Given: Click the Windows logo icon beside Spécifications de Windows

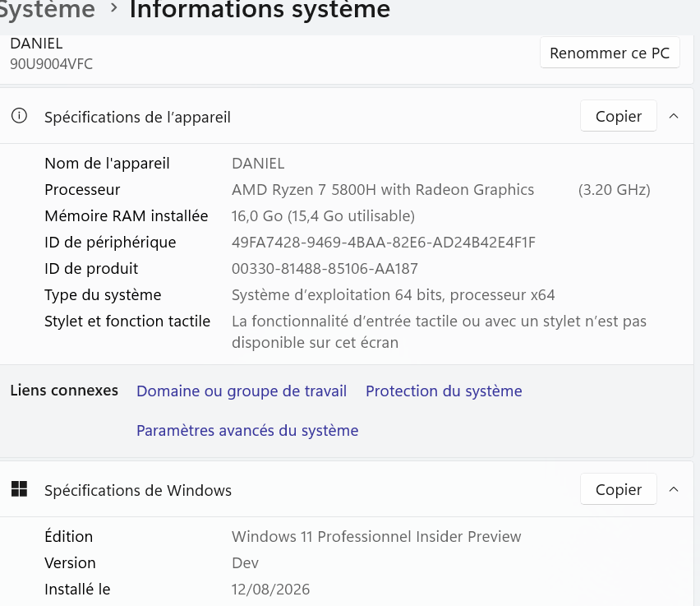Looking at the screenshot, I should (x=19, y=489).
